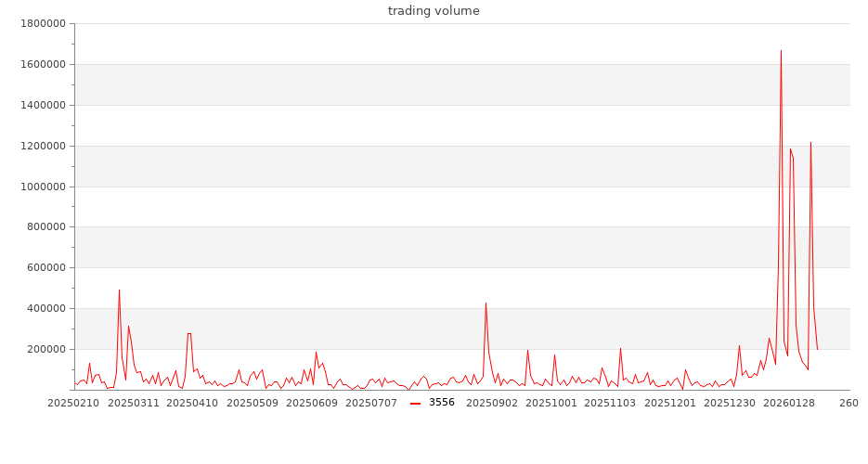Select the 20250609 x-axis date label

click(x=314, y=403)
